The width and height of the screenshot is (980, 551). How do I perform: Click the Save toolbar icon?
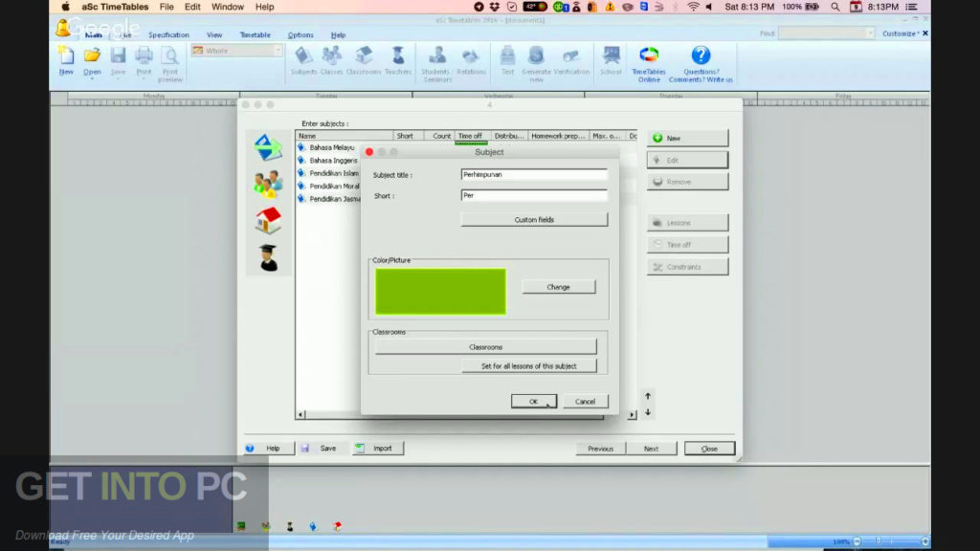[118, 60]
